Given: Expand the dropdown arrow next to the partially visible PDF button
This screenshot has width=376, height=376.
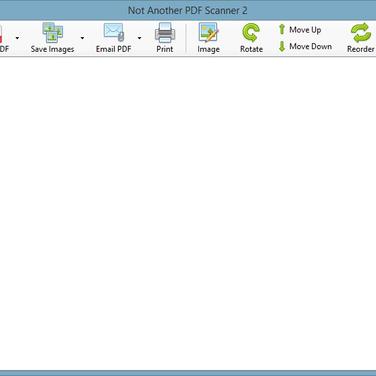Looking at the screenshot, I should [17, 38].
